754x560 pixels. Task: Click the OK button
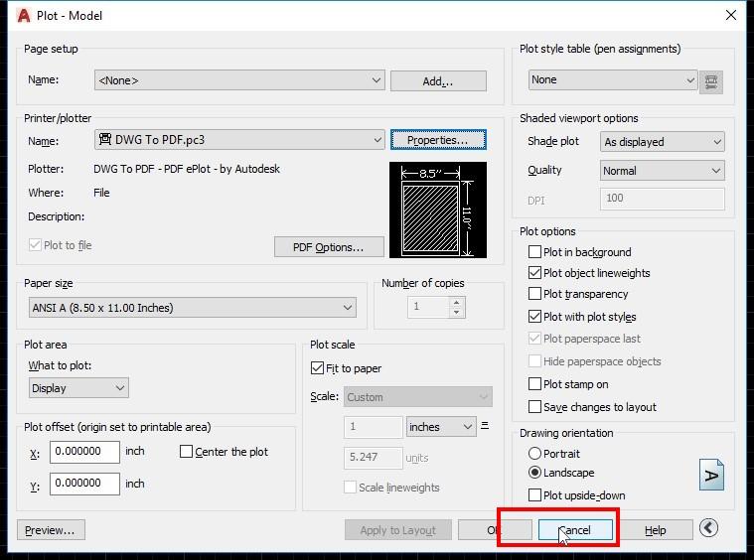tap(495, 530)
